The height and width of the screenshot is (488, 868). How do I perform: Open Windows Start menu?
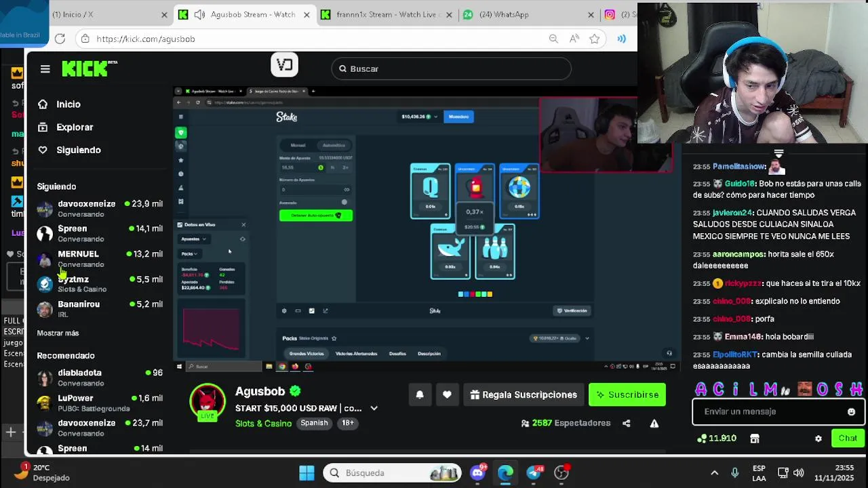[x=307, y=473]
